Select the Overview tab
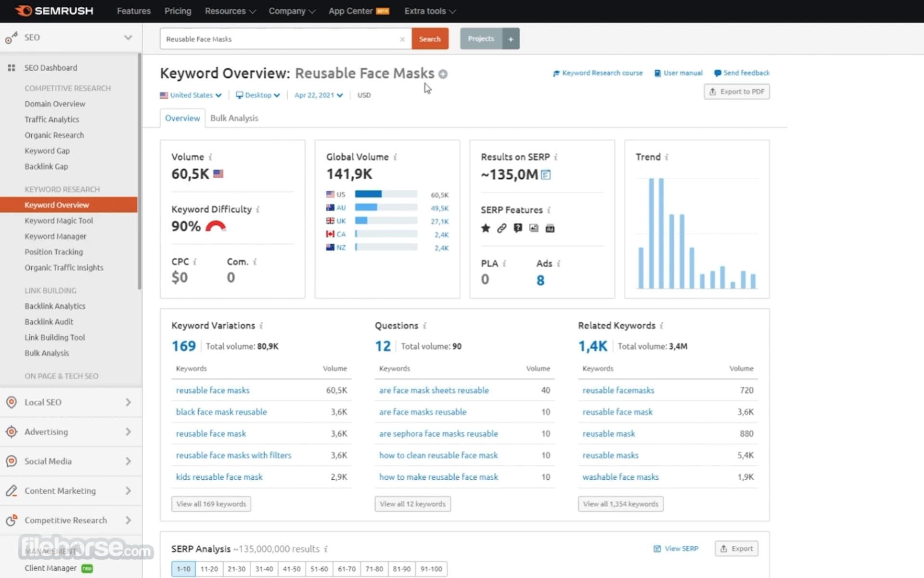The width and height of the screenshot is (924, 578). 182,118
